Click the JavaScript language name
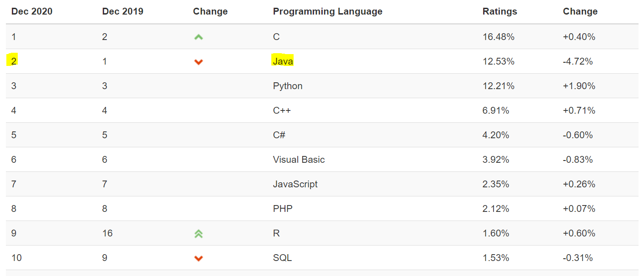Screen dimensions: 644x276 [295, 184]
